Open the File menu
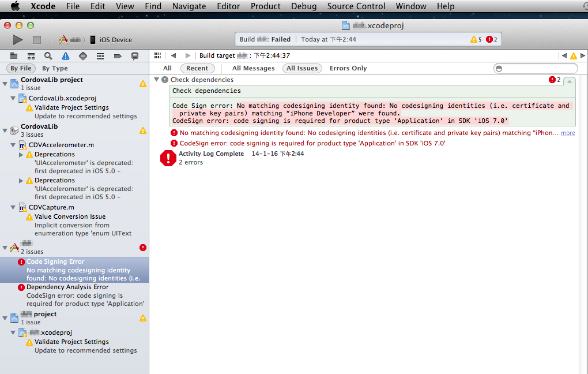588x374 pixels. tap(73, 6)
